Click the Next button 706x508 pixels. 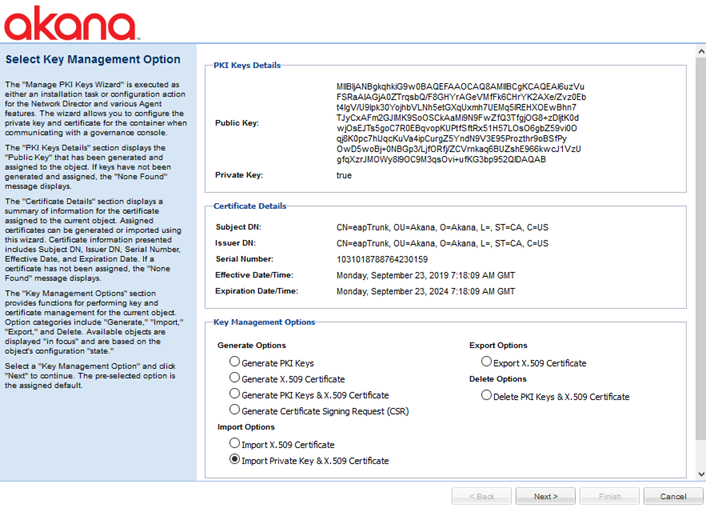click(545, 496)
